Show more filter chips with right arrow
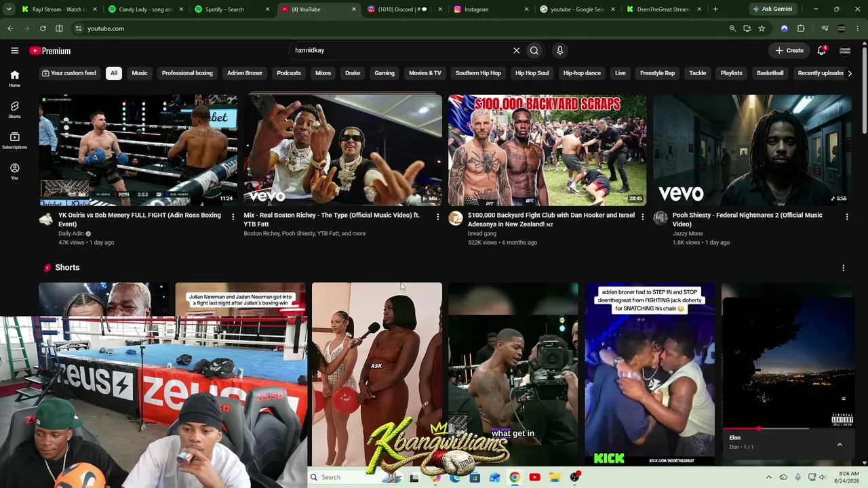 (x=850, y=73)
